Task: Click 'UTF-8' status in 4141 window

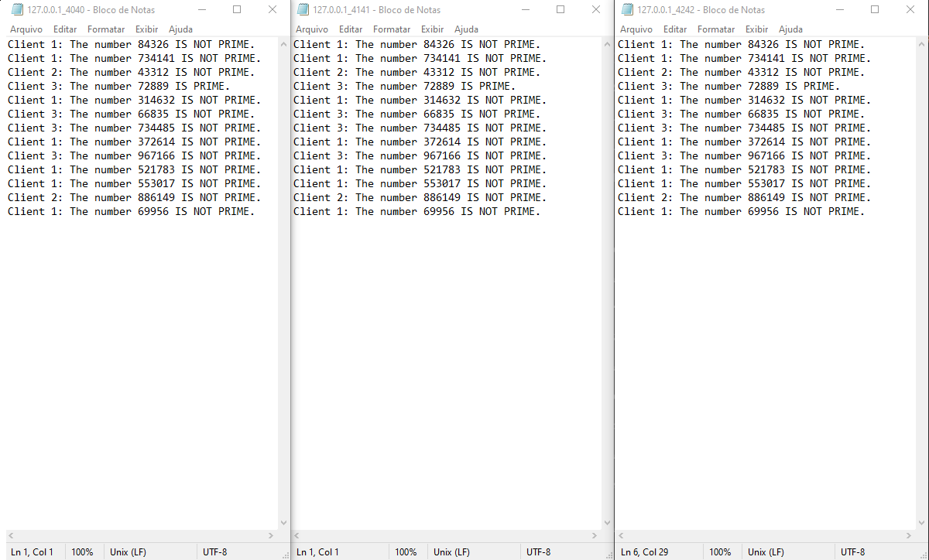Action: 539,552
